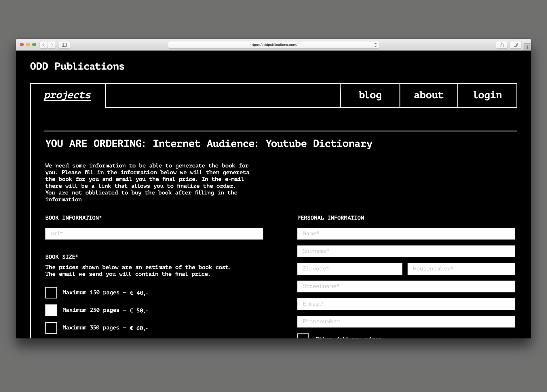Reload the page with the refresh icon
547x392 pixels.
point(375,45)
